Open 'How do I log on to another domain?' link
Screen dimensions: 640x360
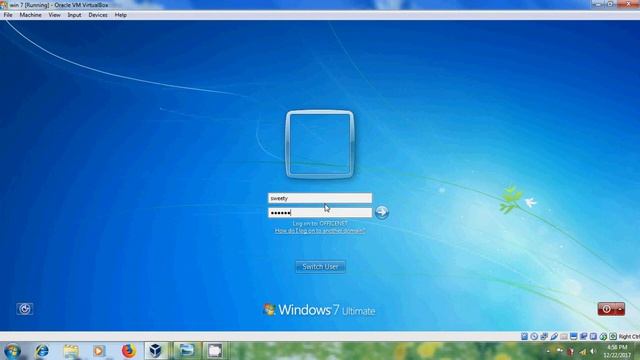click(x=320, y=231)
